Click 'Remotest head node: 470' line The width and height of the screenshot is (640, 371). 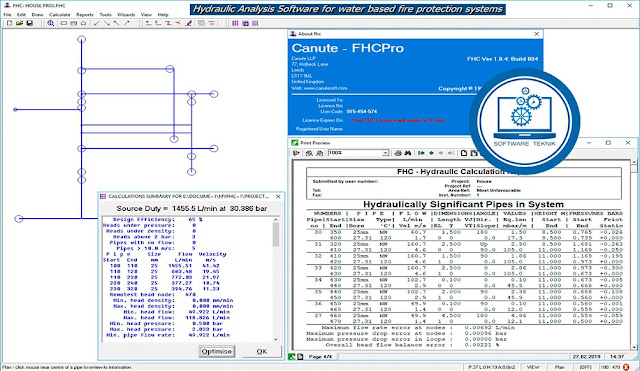(x=153, y=294)
